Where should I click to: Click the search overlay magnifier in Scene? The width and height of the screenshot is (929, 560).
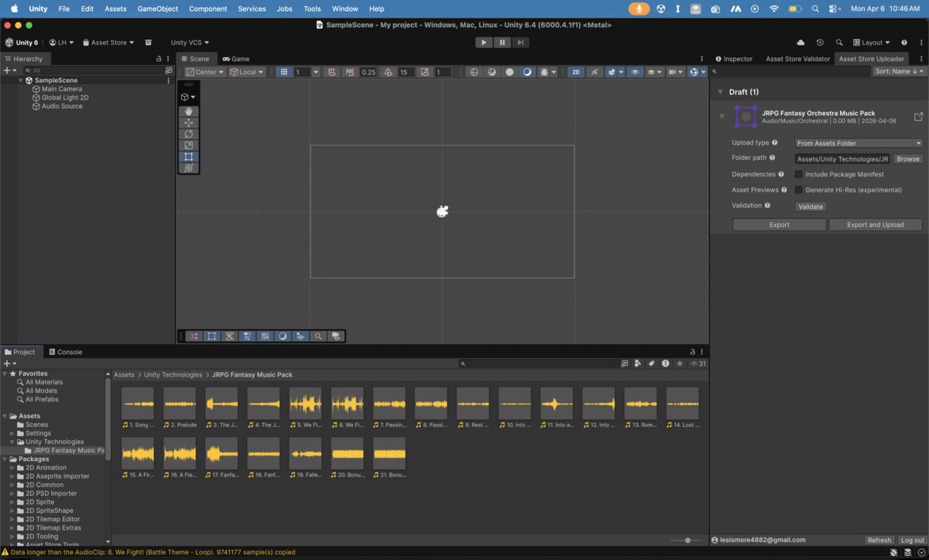tap(318, 336)
